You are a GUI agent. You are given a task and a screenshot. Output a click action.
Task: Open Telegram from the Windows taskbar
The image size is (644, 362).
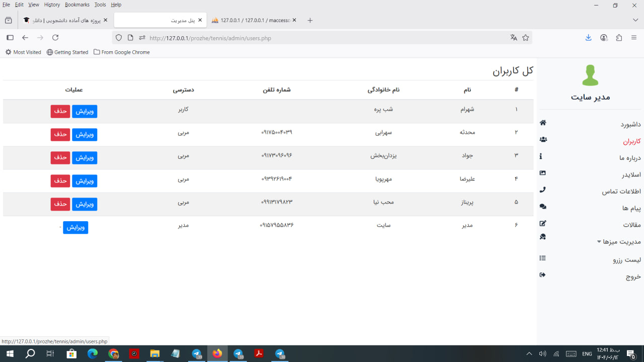coord(197,354)
